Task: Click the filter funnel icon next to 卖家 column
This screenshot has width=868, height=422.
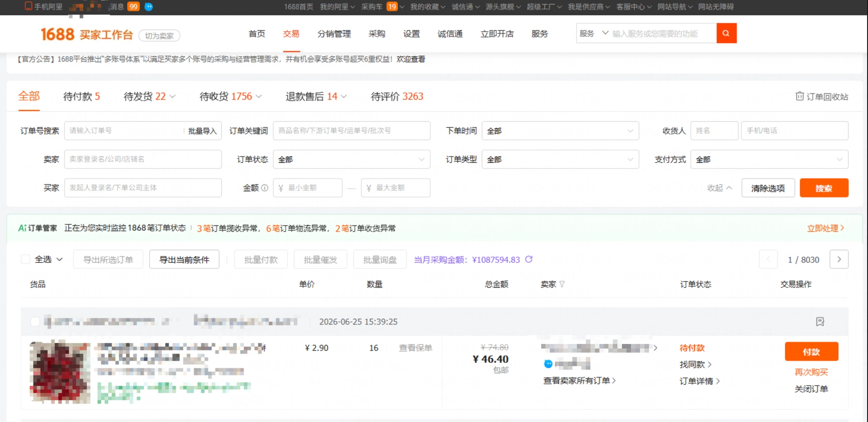Action: [x=562, y=284]
